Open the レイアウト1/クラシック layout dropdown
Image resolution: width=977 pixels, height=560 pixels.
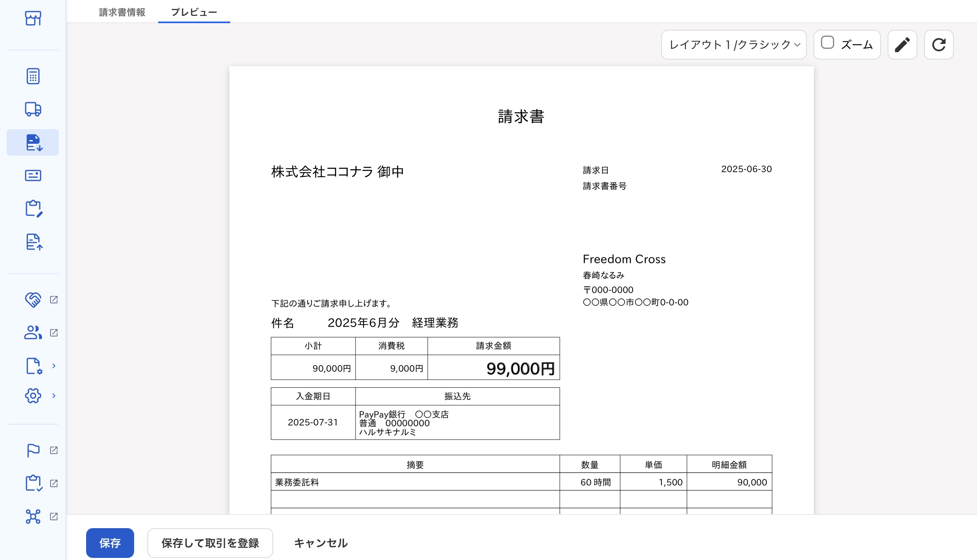[x=734, y=45]
